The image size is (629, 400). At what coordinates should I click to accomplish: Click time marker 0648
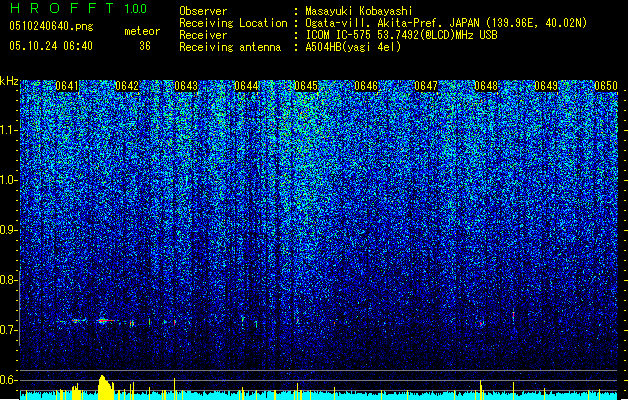(486, 86)
